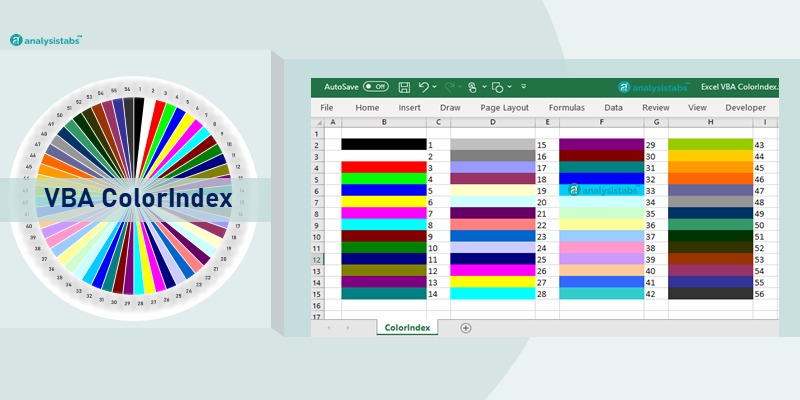800x400 pixels.
Task: Select column D header
Action: 493,122
